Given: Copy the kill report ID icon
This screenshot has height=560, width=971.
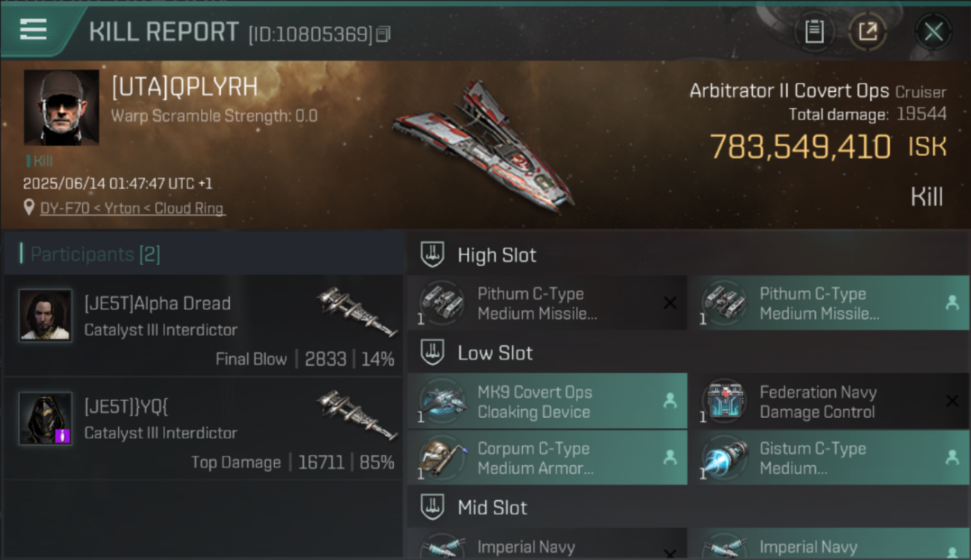Looking at the screenshot, I should coord(382,34).
